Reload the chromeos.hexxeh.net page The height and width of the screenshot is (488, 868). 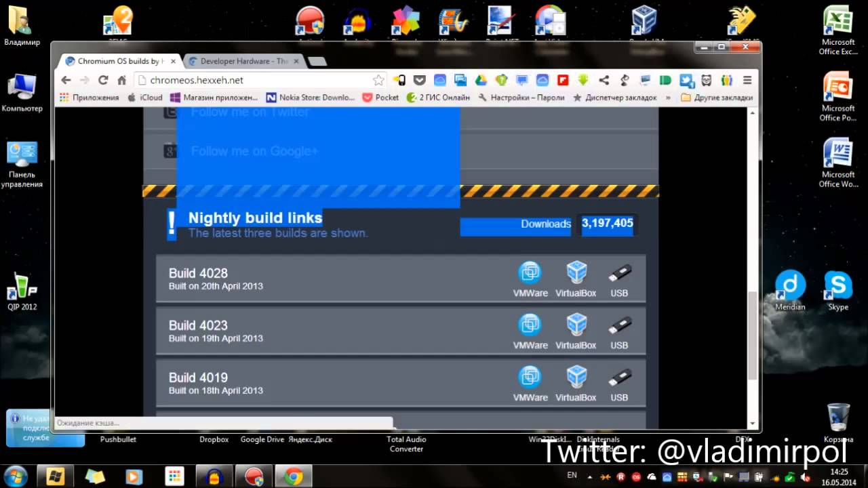103,80
